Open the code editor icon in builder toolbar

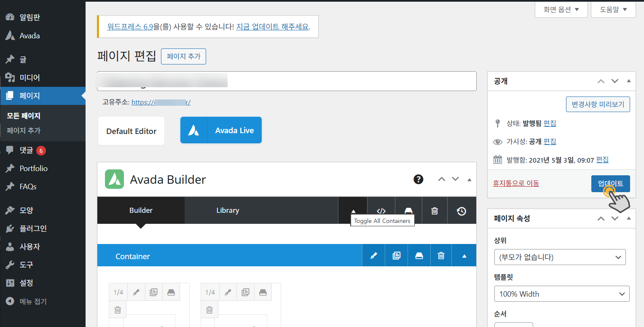pyautogui.click(x=381, y=210)
